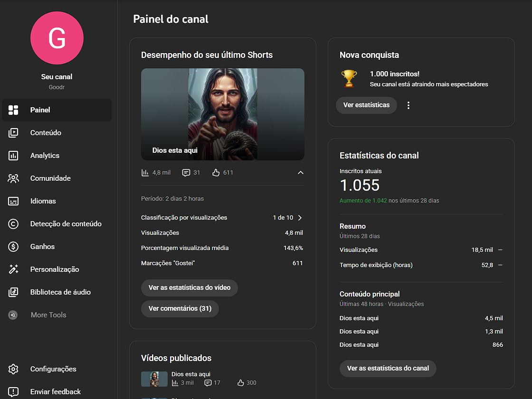Image resolution: width=532 pixels, height=399 pixels.
Task: Open the Comunidade people icon
Action: click(x=13, y=178)
